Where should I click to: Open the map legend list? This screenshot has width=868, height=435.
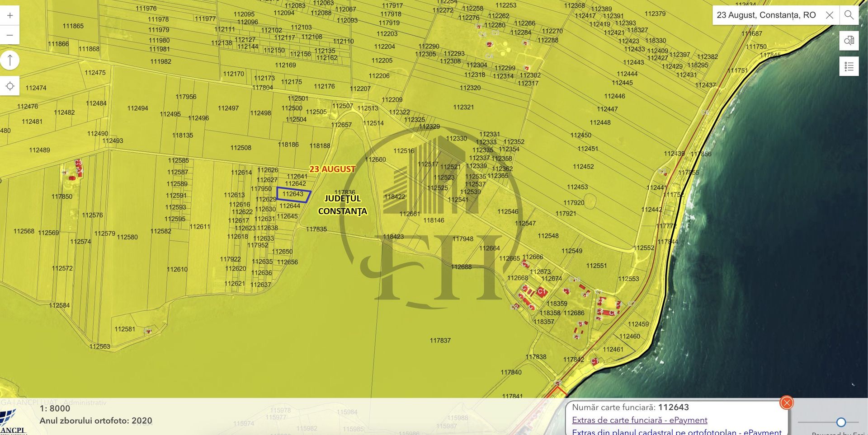(849, 66)
